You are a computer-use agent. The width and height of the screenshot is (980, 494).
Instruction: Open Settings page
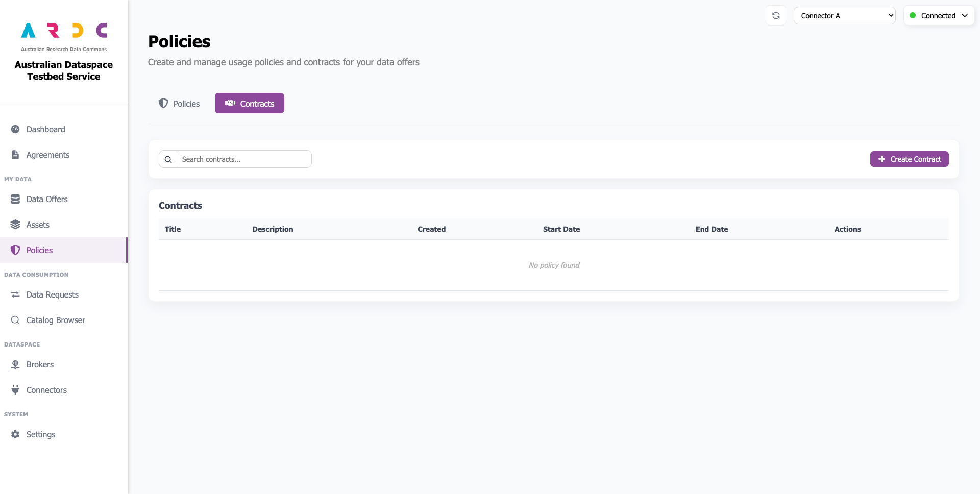tap(64, 434)
